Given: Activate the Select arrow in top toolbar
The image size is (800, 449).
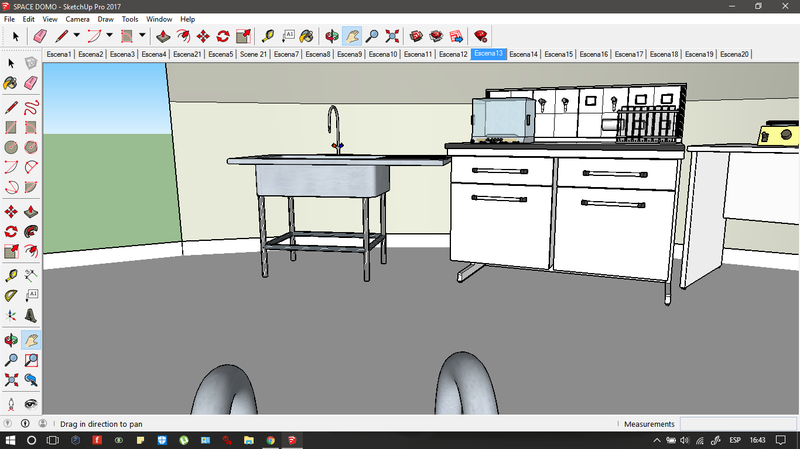Looking at the screenshot, I should 15,36.
